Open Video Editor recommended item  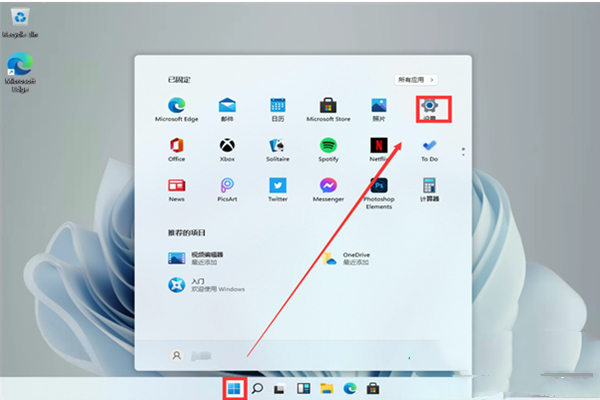[x=196, y=258]
